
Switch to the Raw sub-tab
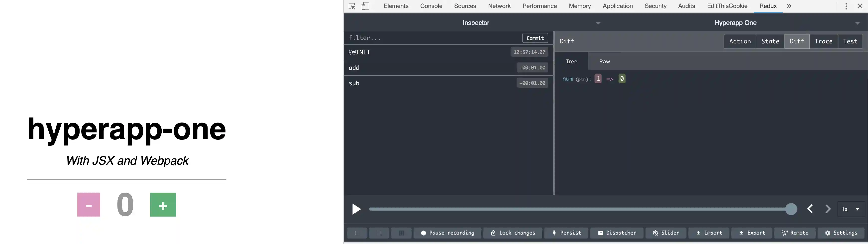click(x=605, y=61)
